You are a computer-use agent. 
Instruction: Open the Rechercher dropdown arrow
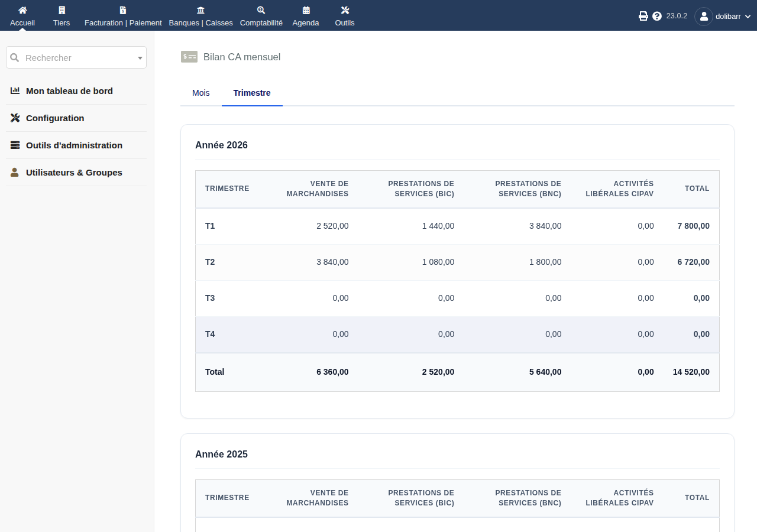point(140,58)
